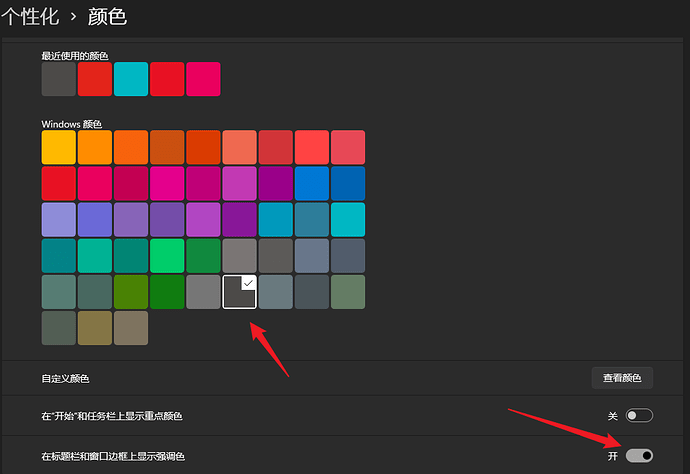Toggle the 在标题栏和窗口边框上显示强调色 switch
The image size is (690, 474).
tap(639, 456)
